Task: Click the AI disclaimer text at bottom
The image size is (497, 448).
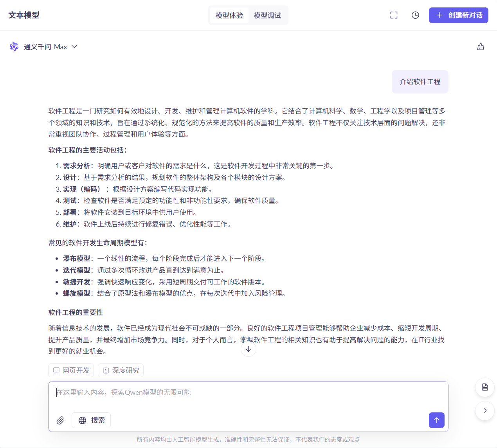Action: pyautogui.click(x=248, y=440)
